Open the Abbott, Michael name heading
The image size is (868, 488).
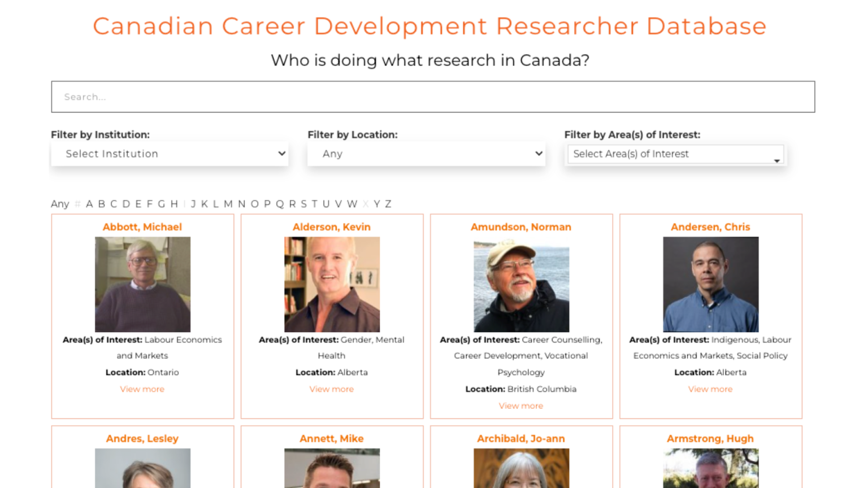point(142,227)
